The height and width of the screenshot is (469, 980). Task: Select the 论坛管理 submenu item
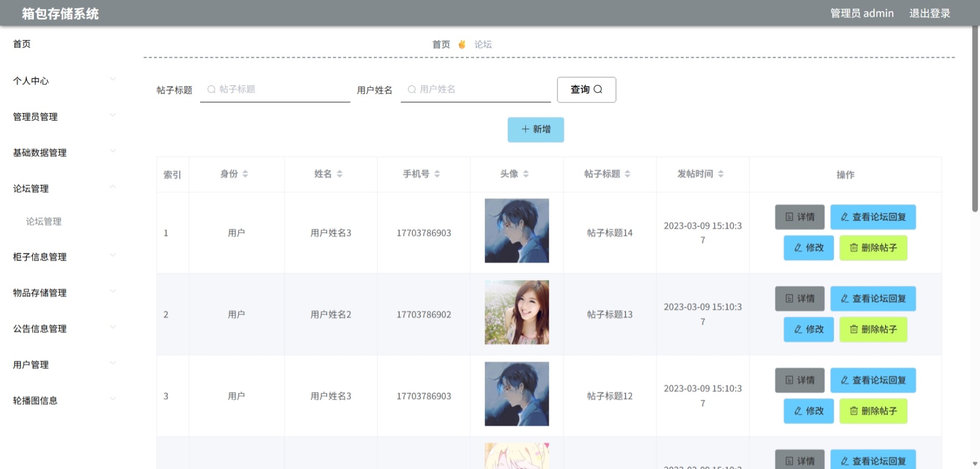tap(44, 222)
